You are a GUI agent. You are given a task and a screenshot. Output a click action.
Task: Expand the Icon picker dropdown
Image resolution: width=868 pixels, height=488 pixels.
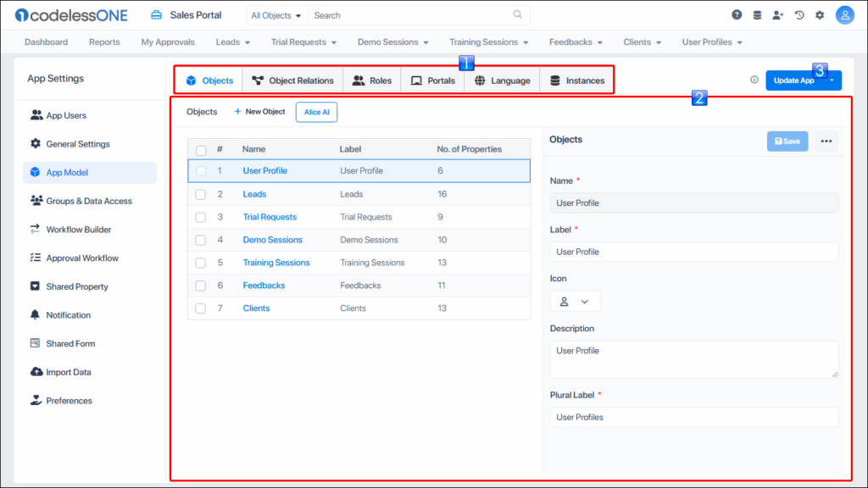tap(575, 300)
